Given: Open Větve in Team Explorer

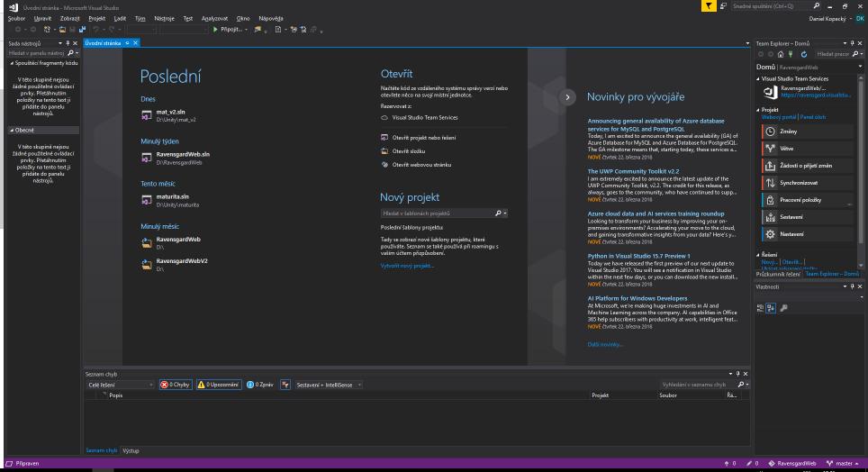Looking at the screenshot, I should click(807, 149).
